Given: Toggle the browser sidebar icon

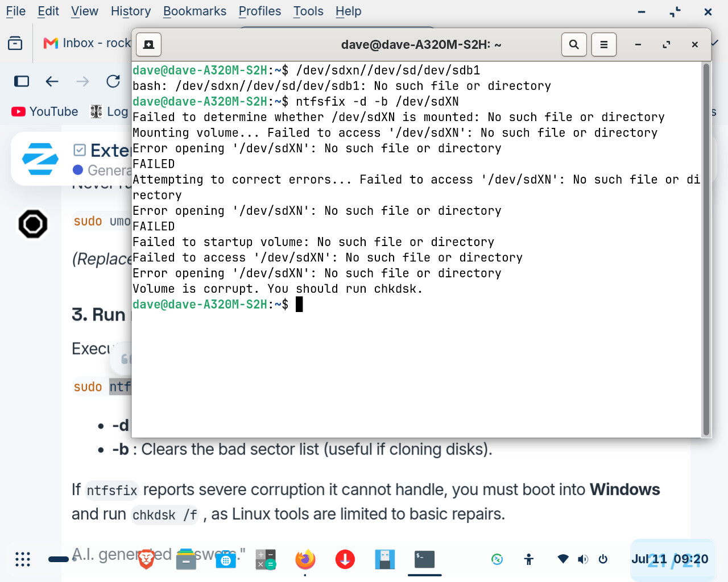Looking at the screenshot, I should point(22,81).
